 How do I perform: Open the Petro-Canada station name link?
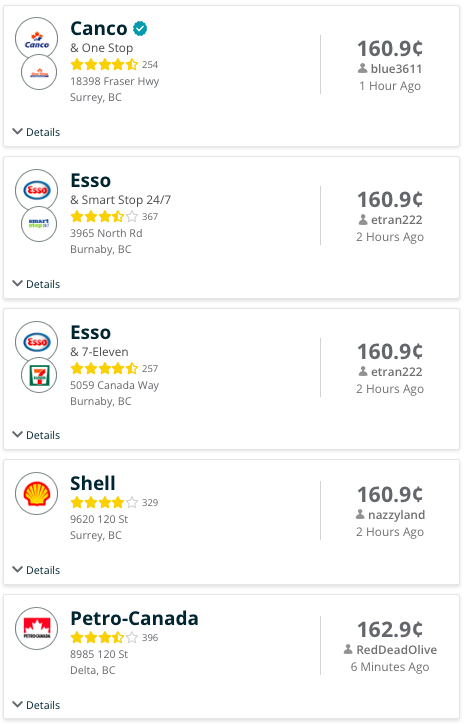tap(134, 618)
